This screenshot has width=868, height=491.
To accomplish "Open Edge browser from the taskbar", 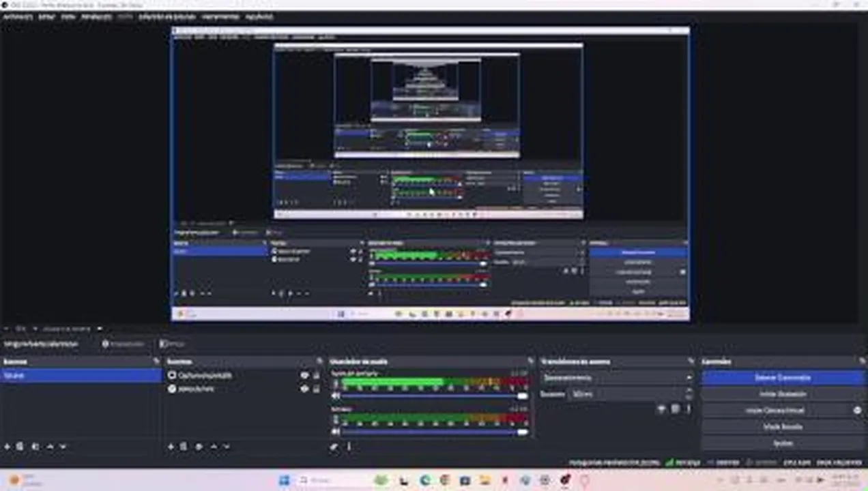I will 426,480.
